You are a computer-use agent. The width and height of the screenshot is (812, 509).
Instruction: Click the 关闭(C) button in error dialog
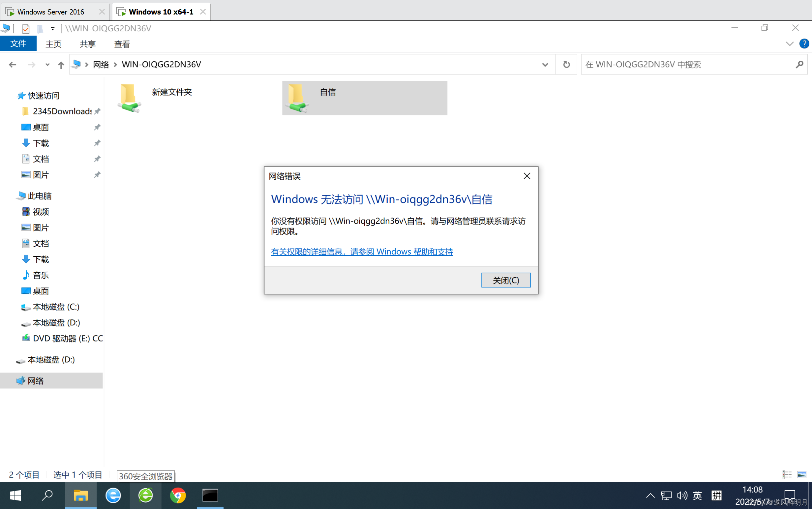click(x=506, y=280)
